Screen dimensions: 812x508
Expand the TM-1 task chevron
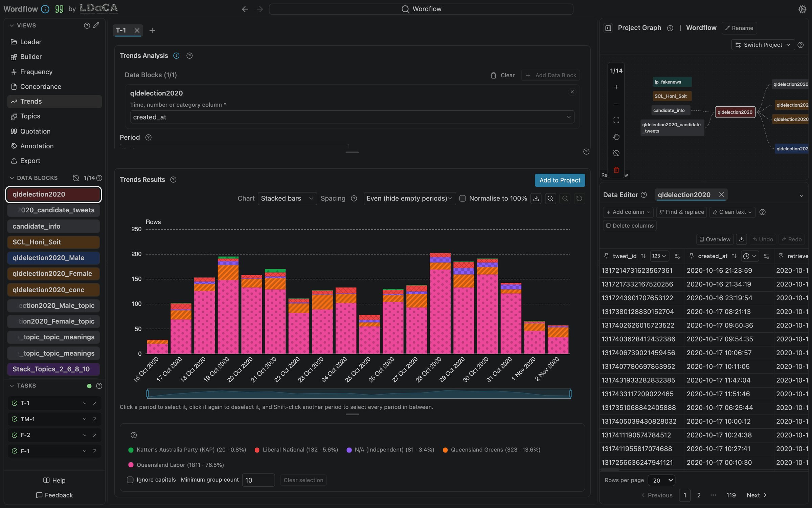pyautogui.click(x=85, y=419)
